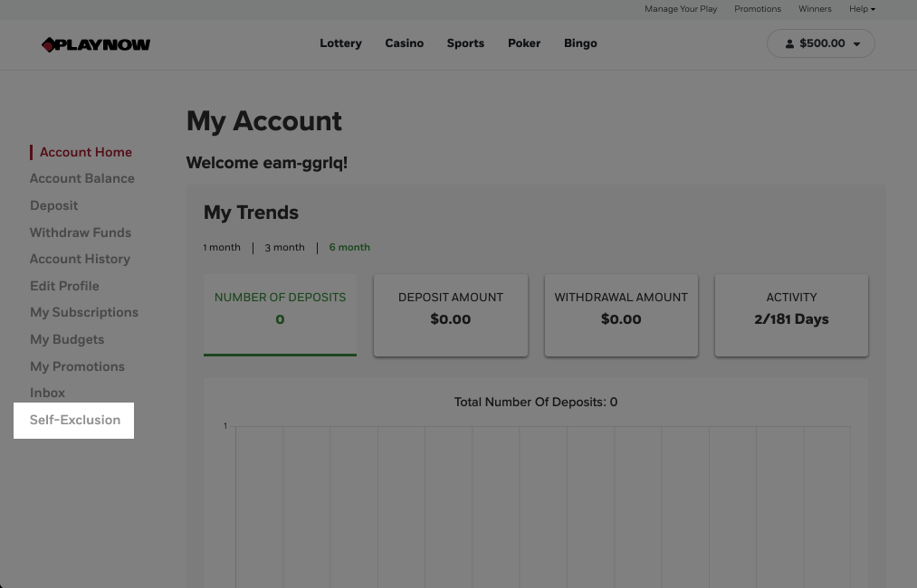
Task: Navigate to Sports
Action: (465, 43)
